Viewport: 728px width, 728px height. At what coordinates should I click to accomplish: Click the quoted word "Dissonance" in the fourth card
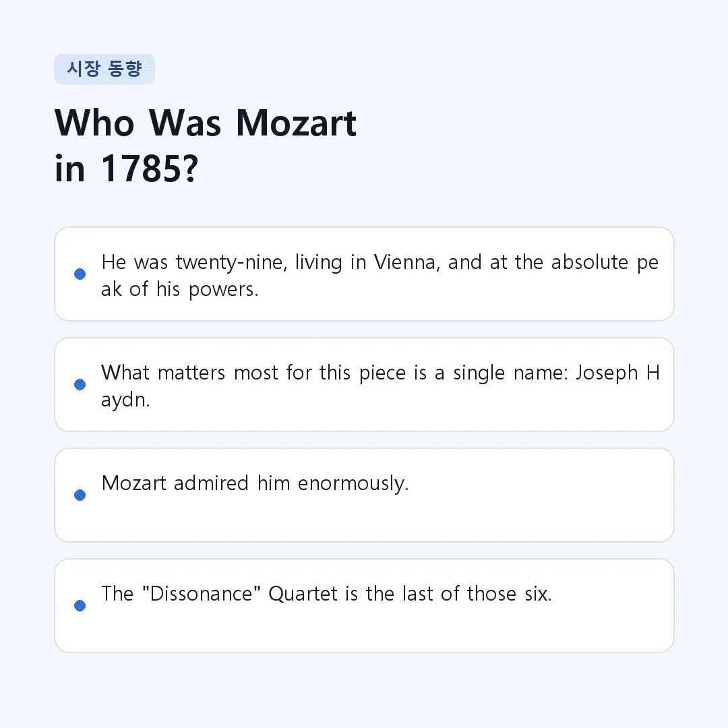201,594
